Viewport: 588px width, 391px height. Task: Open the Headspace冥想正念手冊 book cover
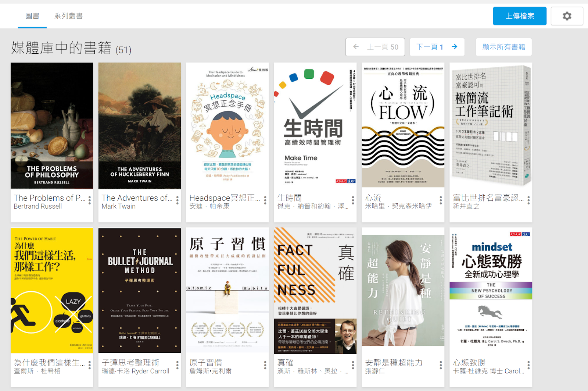pos(227,125)
